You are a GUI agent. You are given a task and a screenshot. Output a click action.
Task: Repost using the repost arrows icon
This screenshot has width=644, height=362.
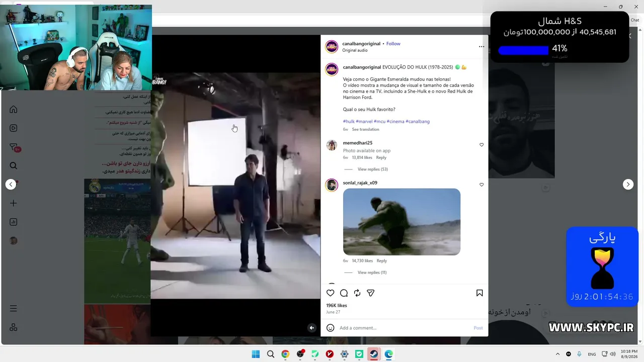click(x=357, y=293)
